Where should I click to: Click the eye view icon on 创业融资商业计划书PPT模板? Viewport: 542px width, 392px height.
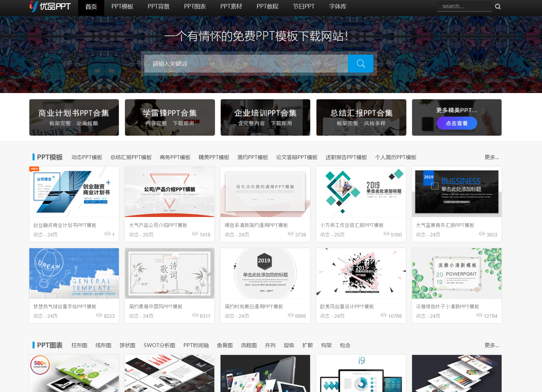107,234
